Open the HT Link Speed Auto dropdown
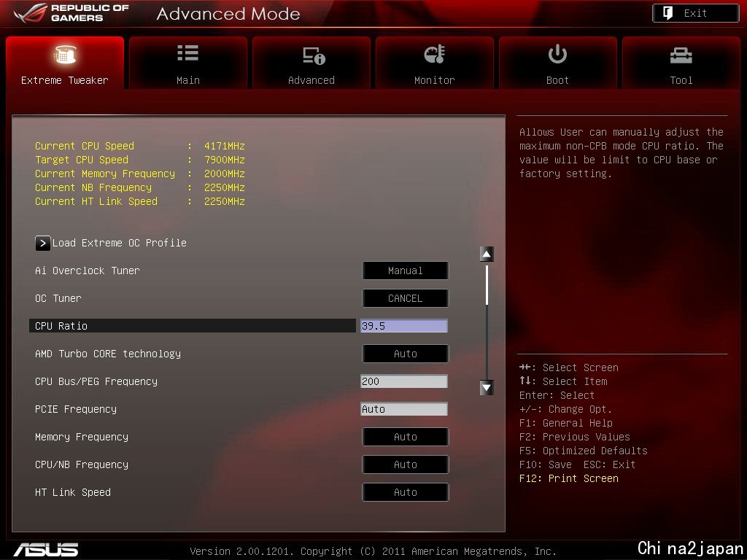Image resolution: width=747 pixels, height=560 pixels. [x=406, y=492]
